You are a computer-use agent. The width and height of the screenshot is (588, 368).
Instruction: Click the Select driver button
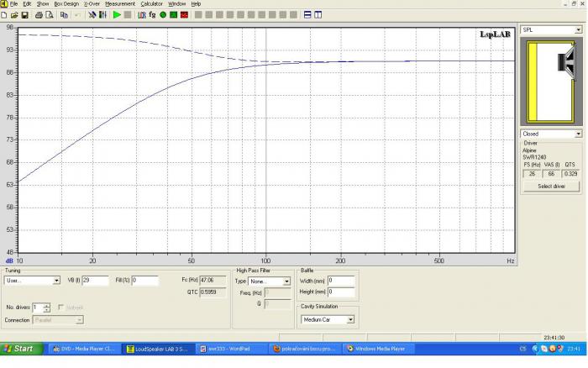[x=551, y=186]
